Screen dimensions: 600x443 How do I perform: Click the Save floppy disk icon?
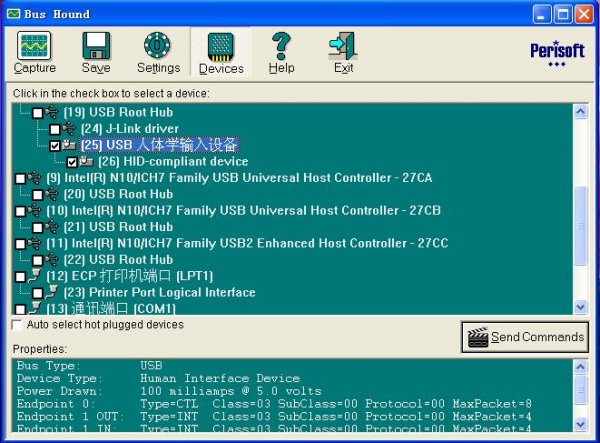click(x=96, y=46)
